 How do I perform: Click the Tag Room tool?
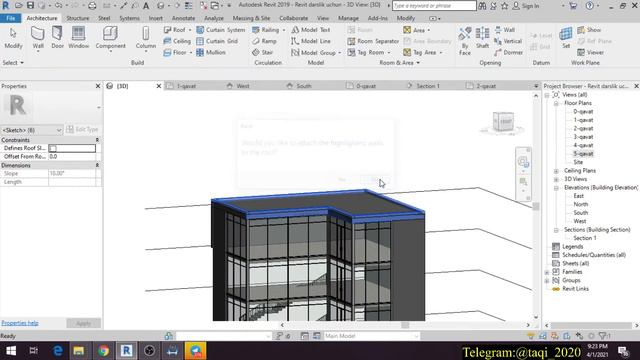point(366,53)
